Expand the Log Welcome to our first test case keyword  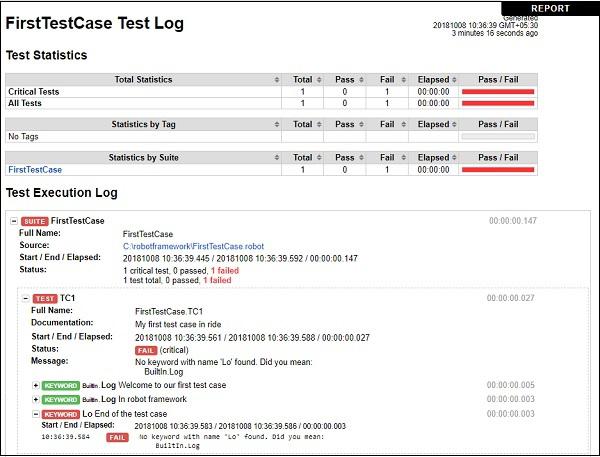pos(36,385)
